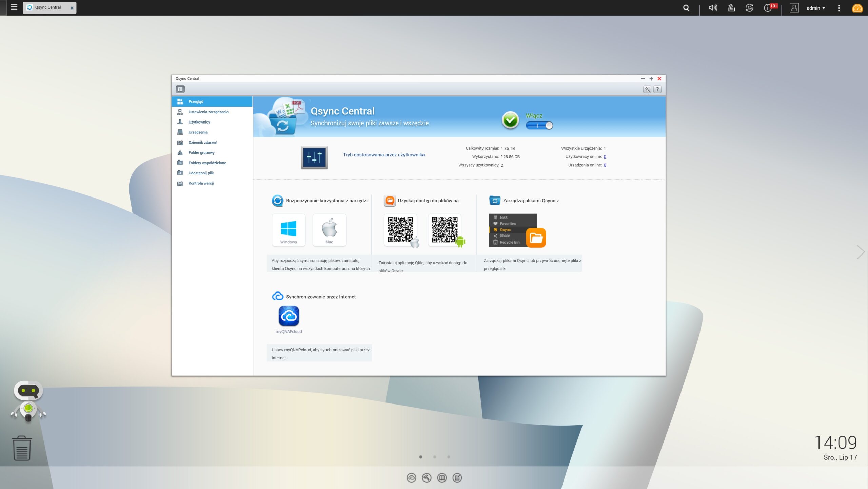Open Tryb dostosowania przez użytkownika link
868x489 pixels.
click(x=383, y=155)
